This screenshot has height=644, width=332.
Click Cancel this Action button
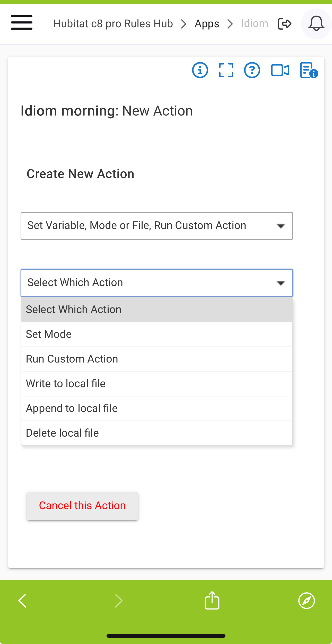[82, 506]
